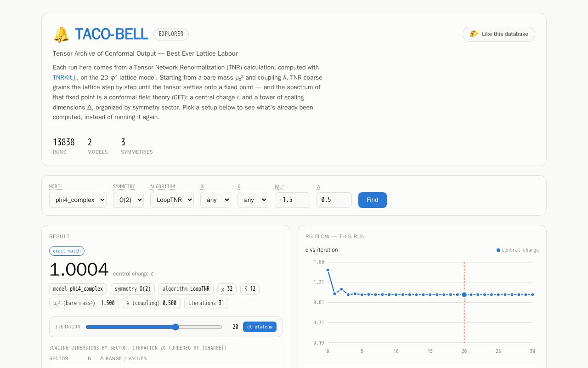Click the iteration slider handle
This screenshot has height=368, width=588.
[x=175, y=327]
